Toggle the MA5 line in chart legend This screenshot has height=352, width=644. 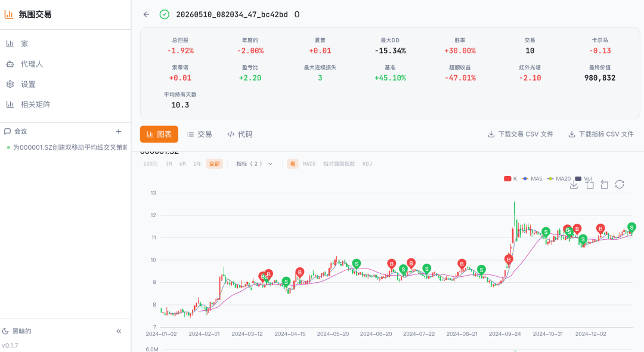click(532, 178)
